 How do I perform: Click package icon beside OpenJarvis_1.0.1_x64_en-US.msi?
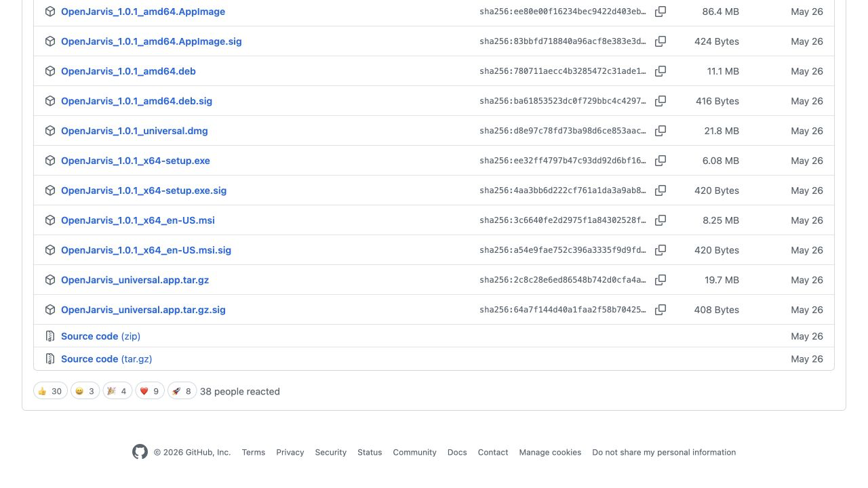50,220
